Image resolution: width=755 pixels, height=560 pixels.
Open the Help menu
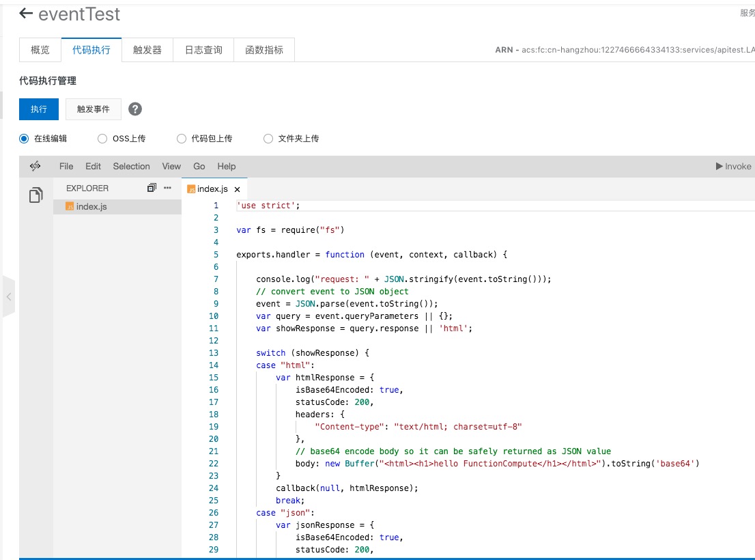[x=227, y=166]
